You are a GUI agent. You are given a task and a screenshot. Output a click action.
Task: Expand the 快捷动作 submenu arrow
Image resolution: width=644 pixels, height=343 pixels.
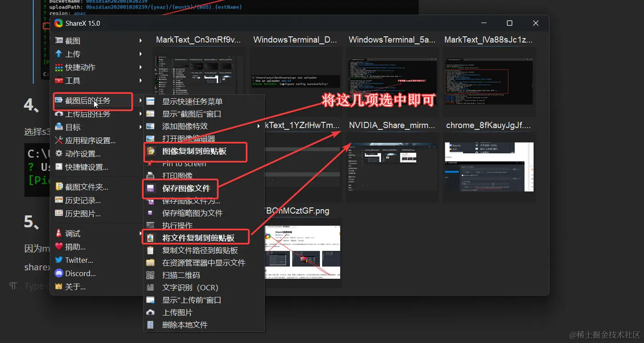click(x=141, y=67)
